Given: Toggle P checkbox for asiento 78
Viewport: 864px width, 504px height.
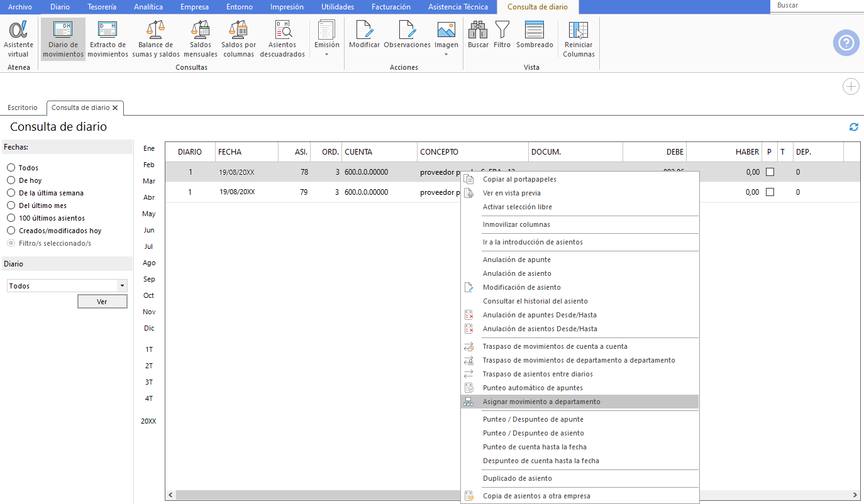Looking at the screenshot, I should (770, 172).
